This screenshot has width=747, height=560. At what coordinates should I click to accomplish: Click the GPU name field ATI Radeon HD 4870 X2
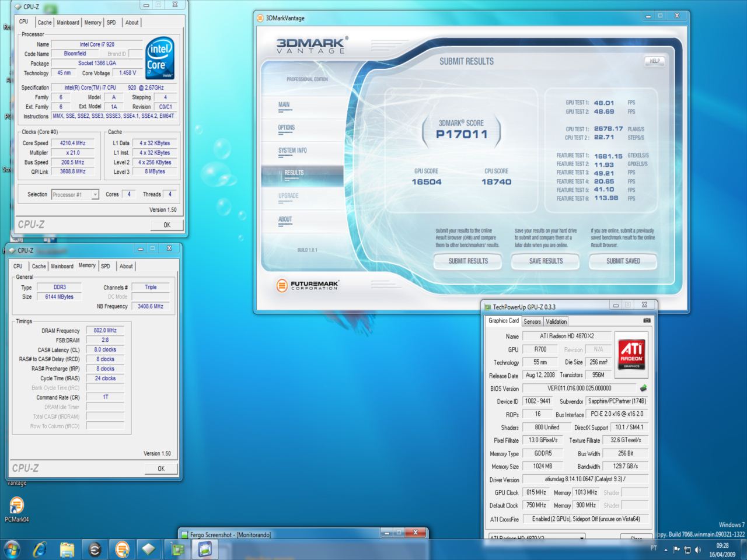click(567, 336)
